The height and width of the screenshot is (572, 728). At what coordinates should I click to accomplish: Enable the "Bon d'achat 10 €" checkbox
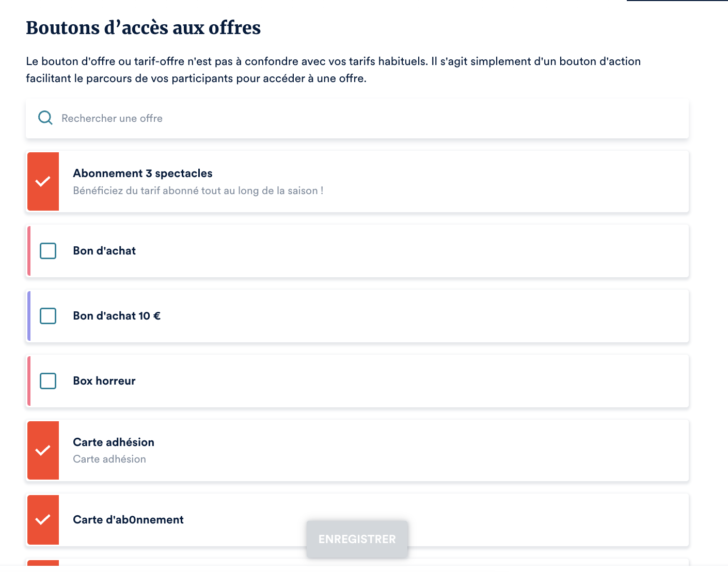(48, 316)
